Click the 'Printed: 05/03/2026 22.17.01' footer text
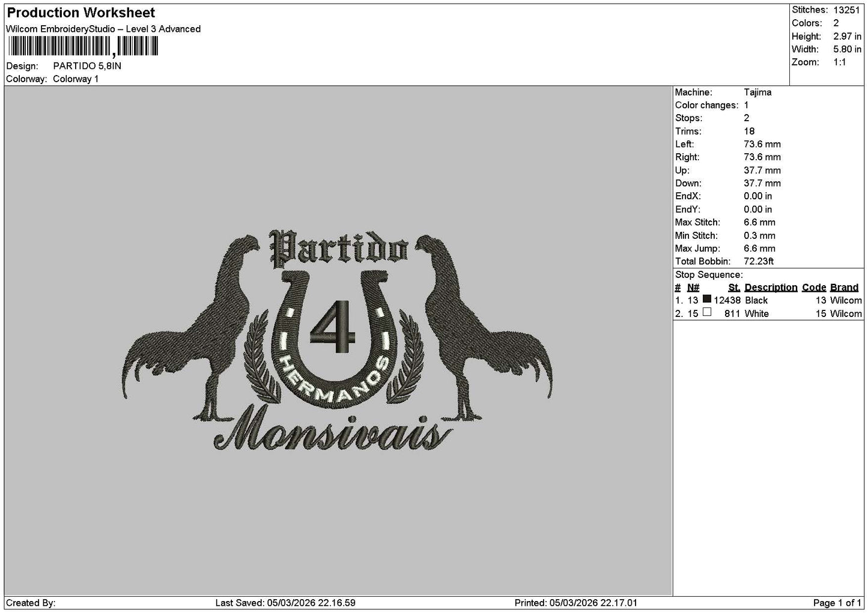 (576, 603)
